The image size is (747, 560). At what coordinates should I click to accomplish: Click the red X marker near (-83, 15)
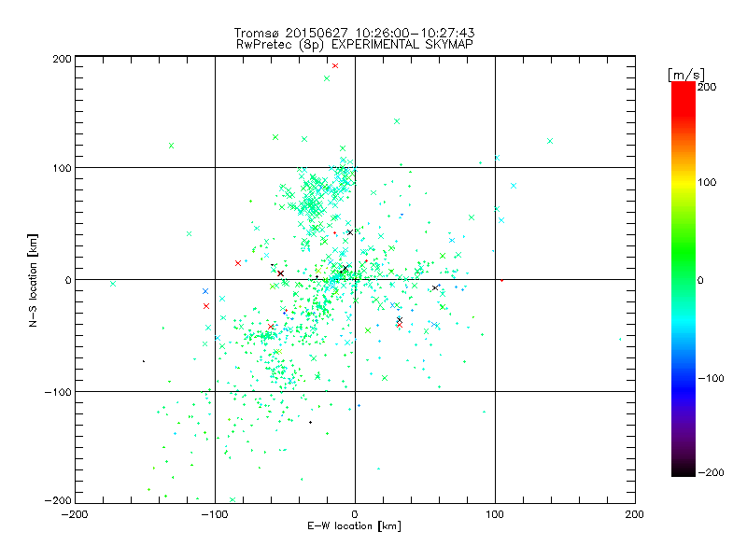coord(238,263)
